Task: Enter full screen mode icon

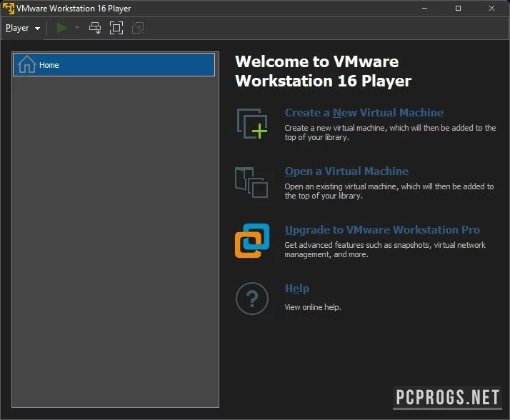Action: 116,28
